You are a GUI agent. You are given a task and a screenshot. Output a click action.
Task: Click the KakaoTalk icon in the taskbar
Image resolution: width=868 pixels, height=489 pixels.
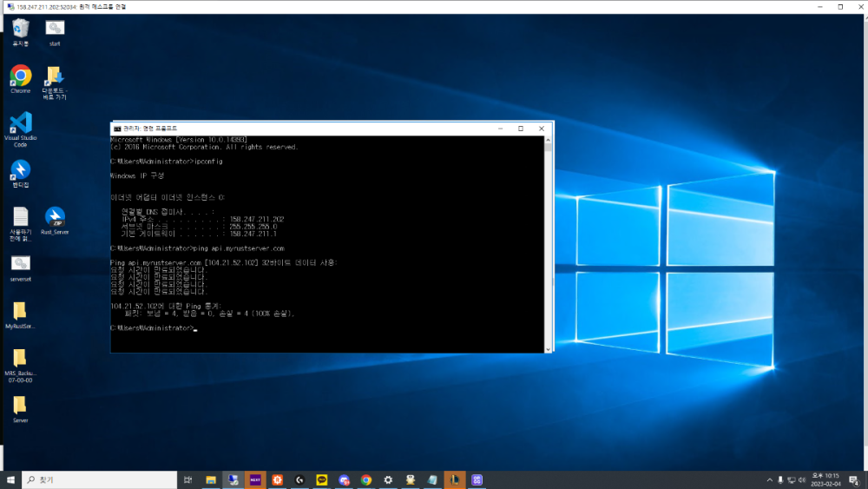322,479
